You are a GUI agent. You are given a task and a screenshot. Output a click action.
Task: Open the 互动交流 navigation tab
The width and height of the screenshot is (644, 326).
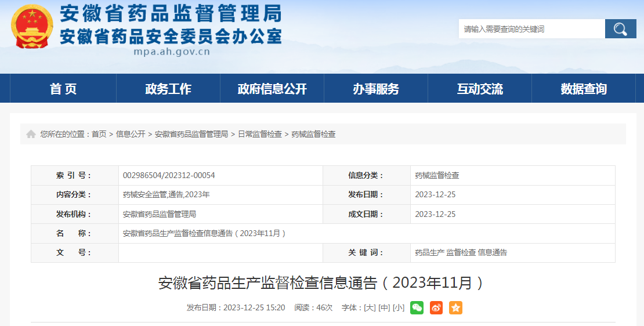[x=480, y=88]
